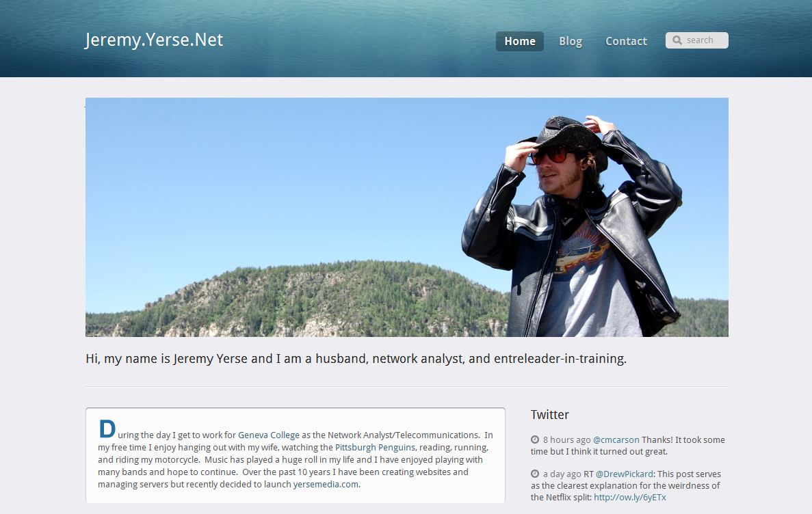This screenshot has height=514, width=812.
Task: Click the "a day ago" tweet timestamp
Action: [562, 474]
